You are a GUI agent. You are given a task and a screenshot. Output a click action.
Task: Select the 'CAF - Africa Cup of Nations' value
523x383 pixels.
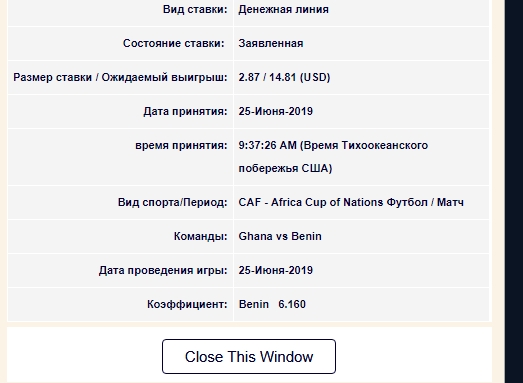coord(311,202)
